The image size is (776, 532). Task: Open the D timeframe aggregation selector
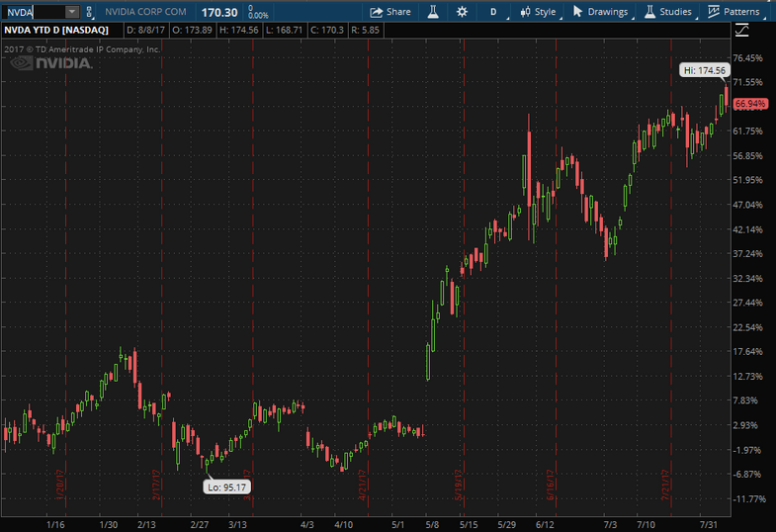tap(494, 12)
